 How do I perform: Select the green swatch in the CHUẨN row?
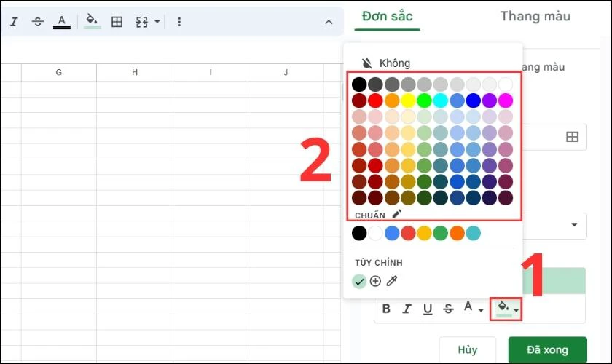coord(440,233)
